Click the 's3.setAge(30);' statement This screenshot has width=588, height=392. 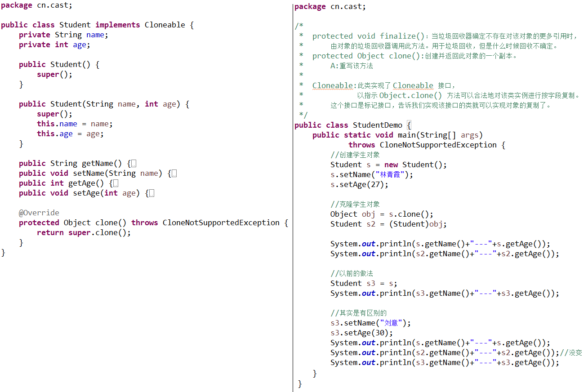[x=361, y=333]
